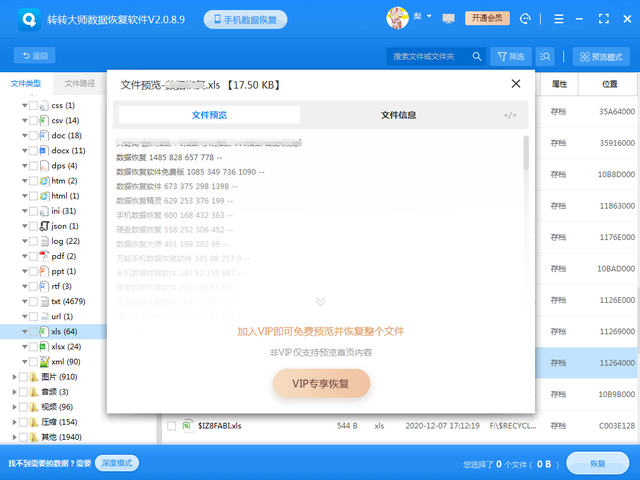Collapse the csv (14) tree arrow

click(24, 121)
